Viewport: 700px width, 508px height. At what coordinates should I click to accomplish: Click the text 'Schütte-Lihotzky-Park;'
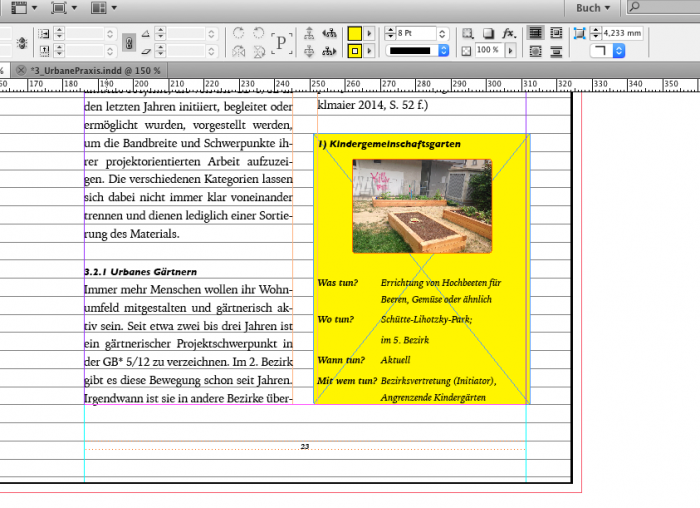426,320
